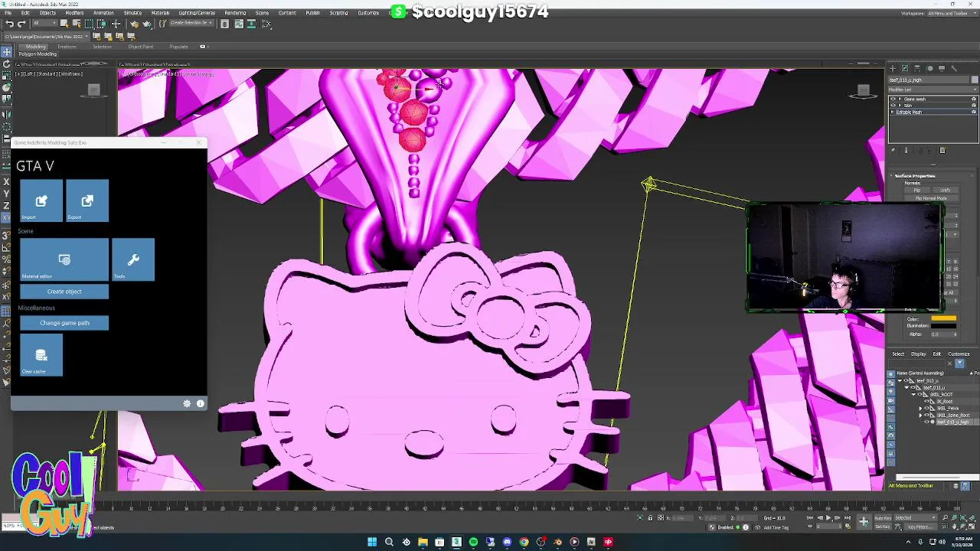Open the Create tab plus icon
The width and height of the screenshot is (980, 551).
(x=892, y=68)
